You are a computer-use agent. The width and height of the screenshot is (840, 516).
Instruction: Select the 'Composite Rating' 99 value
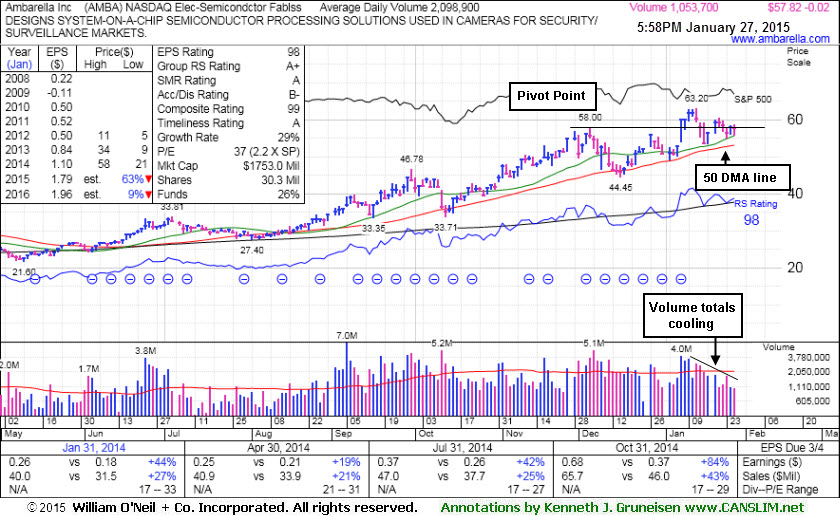pyautogui.click(x=293, y=109)
